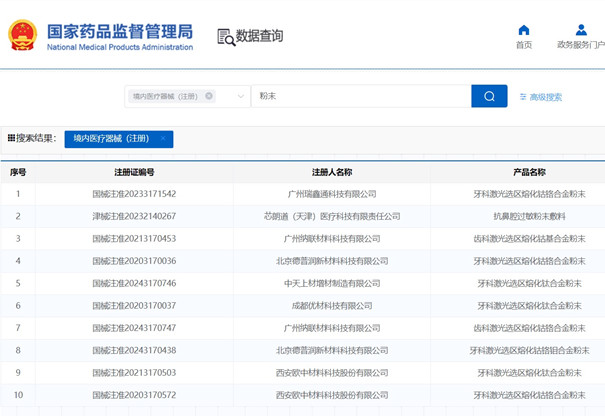
Task: Select registration number 国械注准20213170503
Action: coord(134,373)
